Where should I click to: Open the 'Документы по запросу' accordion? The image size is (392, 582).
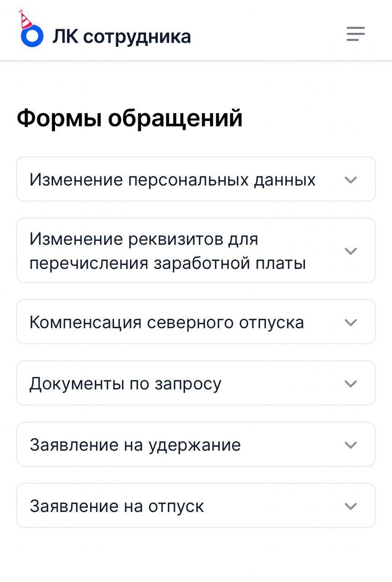tap(196, 383)
